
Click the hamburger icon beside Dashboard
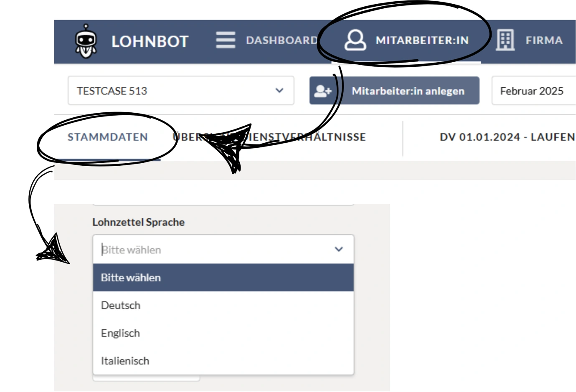pos(226,40)
